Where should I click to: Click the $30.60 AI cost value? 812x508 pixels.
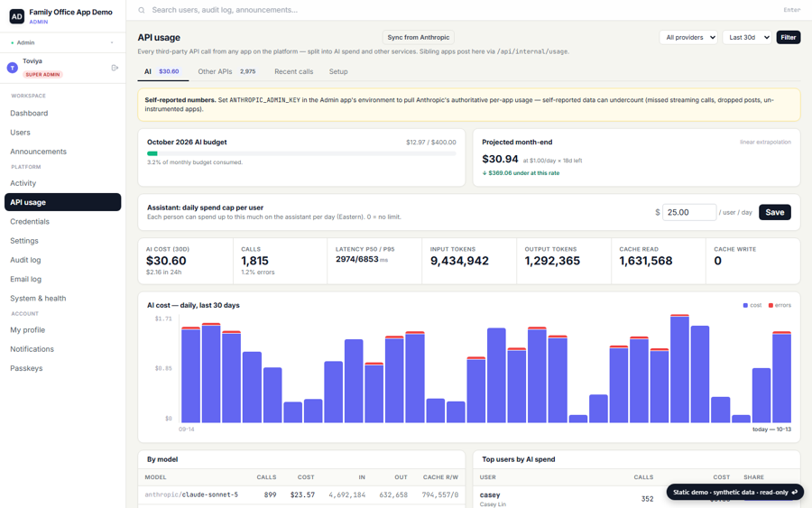166,261
